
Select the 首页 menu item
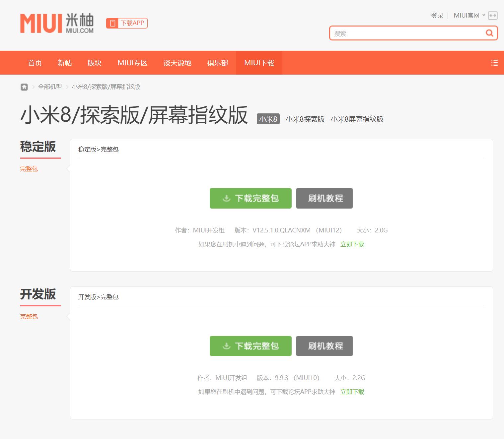[35, 63]
